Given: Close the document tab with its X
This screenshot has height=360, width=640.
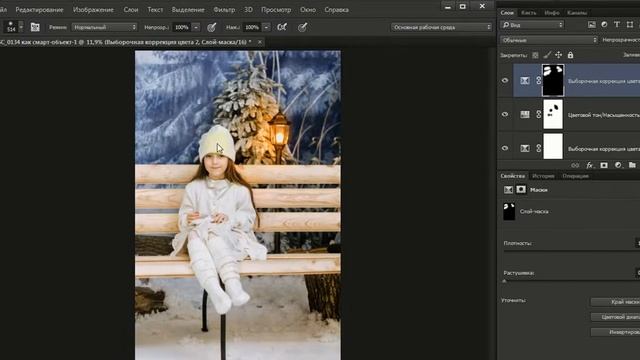Looking at the screenshot, I should pyautogui.click(x=260, y=42).
